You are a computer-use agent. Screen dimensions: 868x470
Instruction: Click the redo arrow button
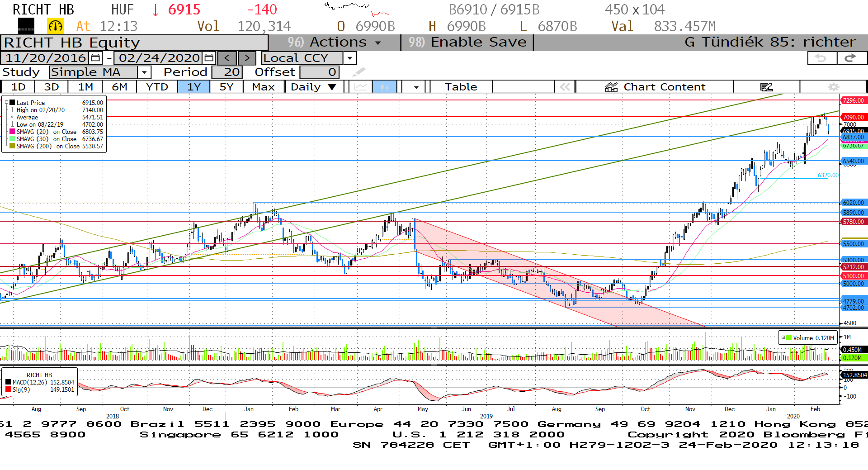[851, 58]
